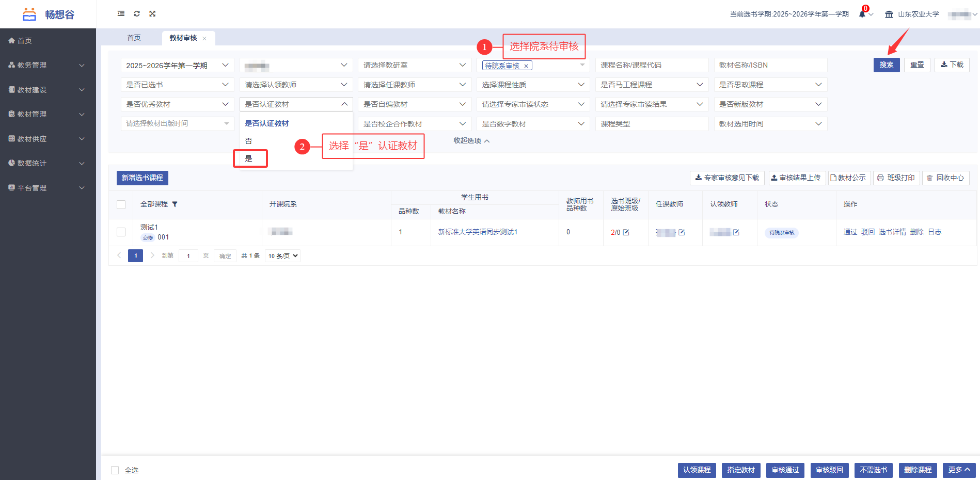980x480 pixels.
Task: Toggle the table header select-all checkbox
Action: (x=121, y=204)
